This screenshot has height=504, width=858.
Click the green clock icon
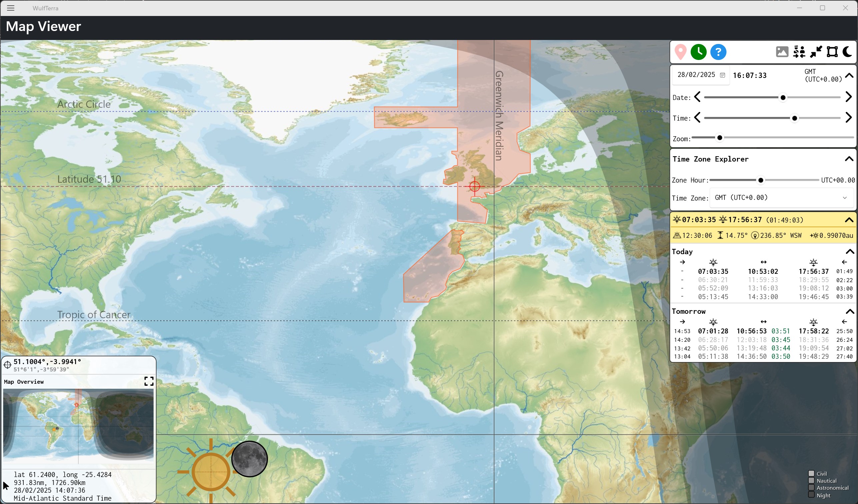coord(698,52)
